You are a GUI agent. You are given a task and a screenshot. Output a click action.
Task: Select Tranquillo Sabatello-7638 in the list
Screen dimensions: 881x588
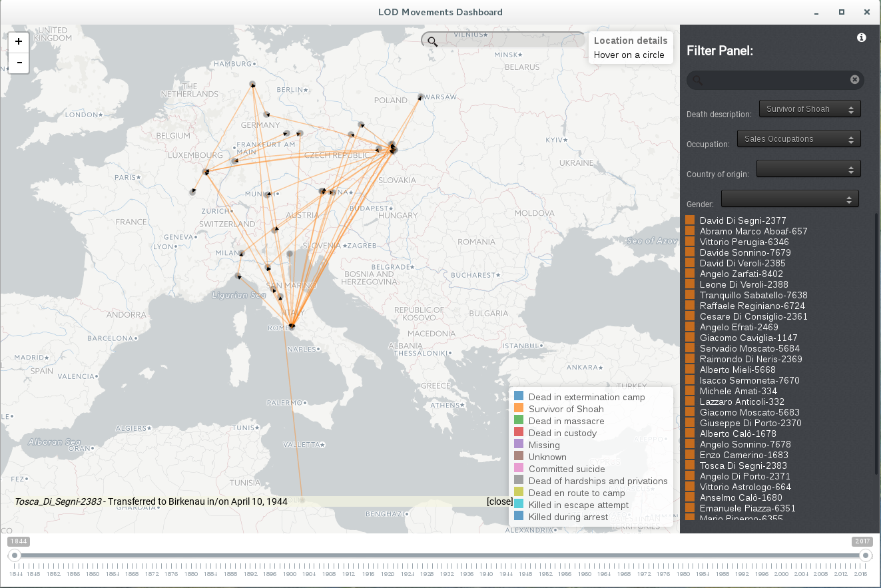point(753,295)
